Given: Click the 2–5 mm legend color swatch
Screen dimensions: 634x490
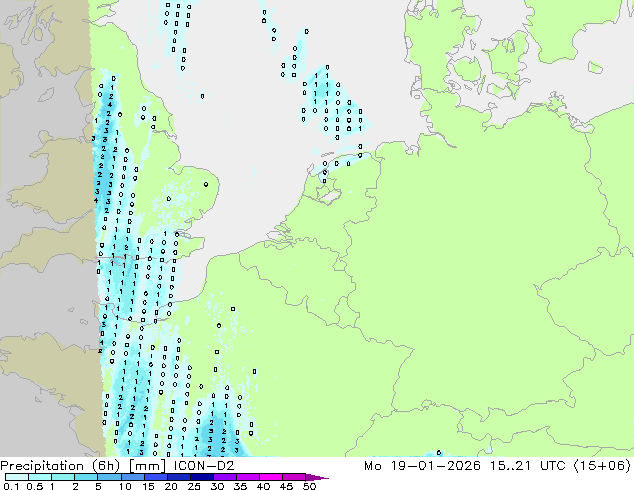Looking at the screenshot, I should pos(86,477).
